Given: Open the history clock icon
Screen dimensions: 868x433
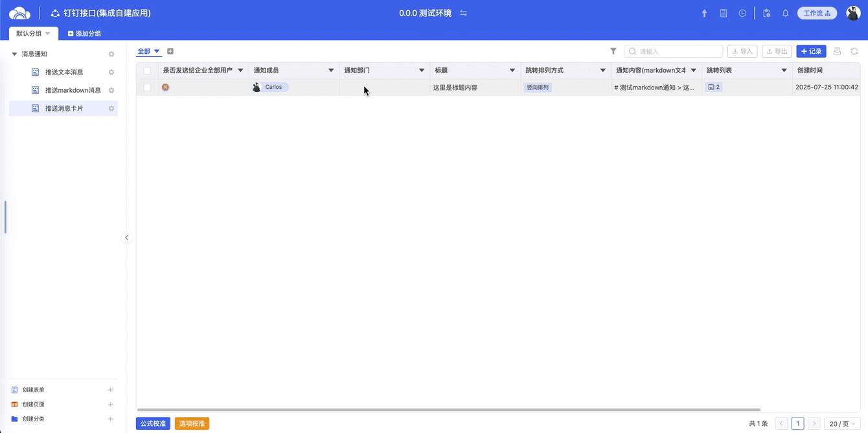Looking at the screenshot, I should click(742, 14).
